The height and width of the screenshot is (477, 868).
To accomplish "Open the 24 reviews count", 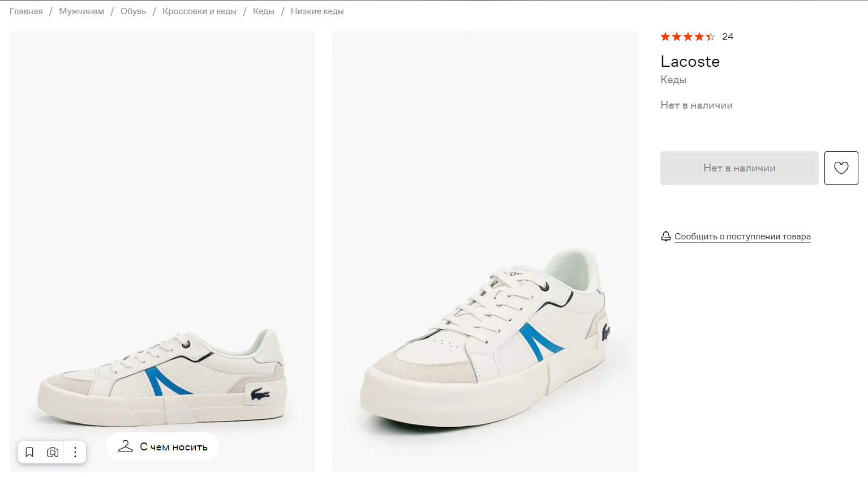I will tap(728, 37).
